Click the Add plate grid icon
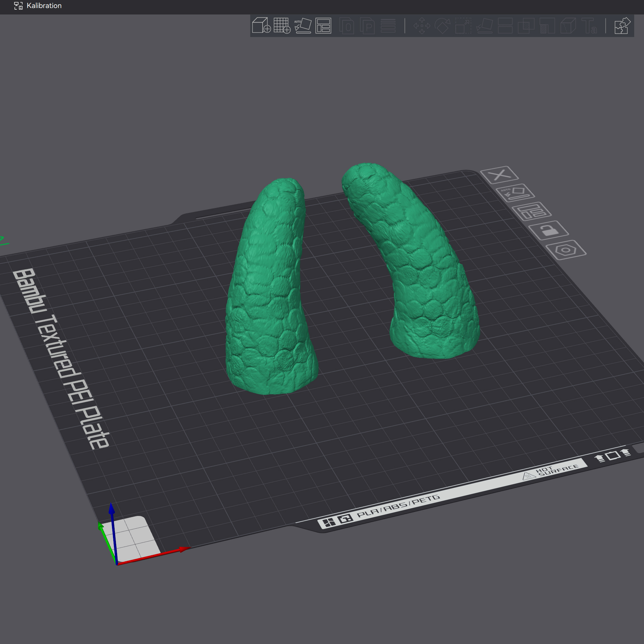Screen dimensions: 644x644 click(x=282, y=25)
